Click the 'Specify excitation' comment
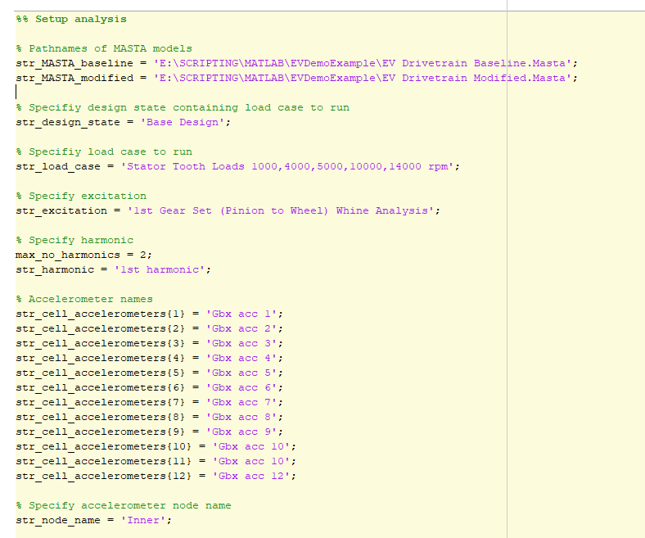This screenshot has width=645, height=538. 81,196
